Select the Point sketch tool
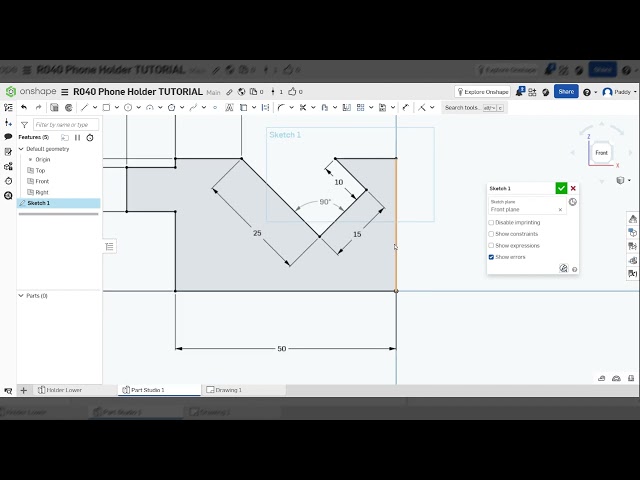 click(215, 107)
